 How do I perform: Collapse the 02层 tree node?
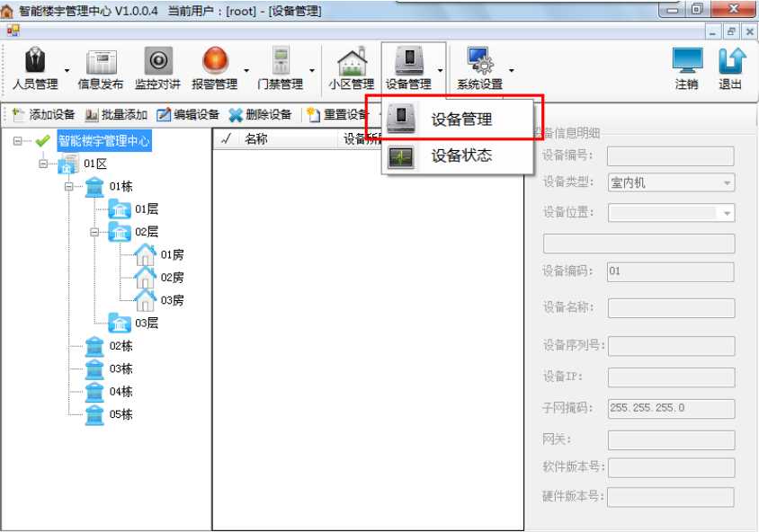point(94,232)
